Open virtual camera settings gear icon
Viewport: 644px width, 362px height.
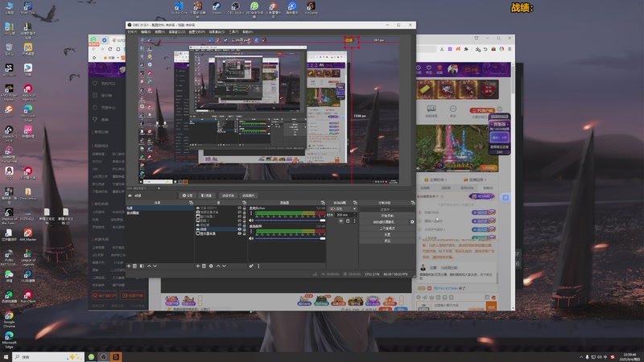click(412, 222)
